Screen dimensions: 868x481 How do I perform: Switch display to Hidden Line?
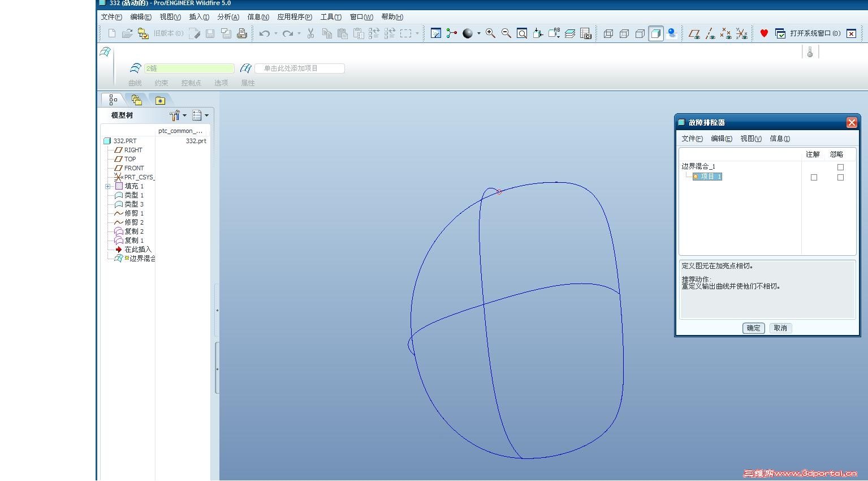tap(624, 33)
